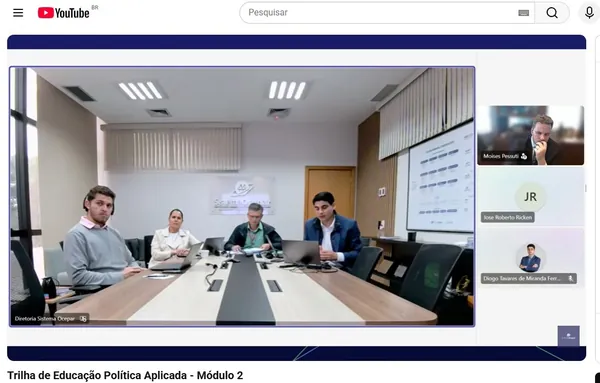Image resolution: width=600 pixels, height=383 pixels.
Task: Click the main Diretoria Sistema Ocepar video feed
Action: pyautogui.click(x=242, y=197)
